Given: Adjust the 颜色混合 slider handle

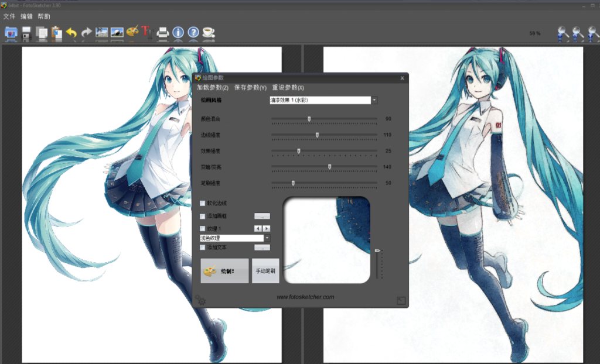Looking at the screenshot, I should coord(309,119).
